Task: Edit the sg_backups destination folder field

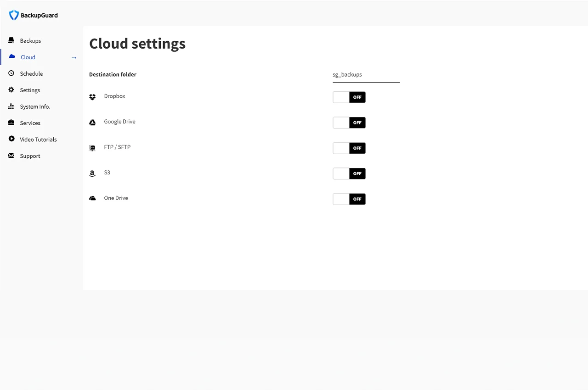Action: [x=366, y=74]
